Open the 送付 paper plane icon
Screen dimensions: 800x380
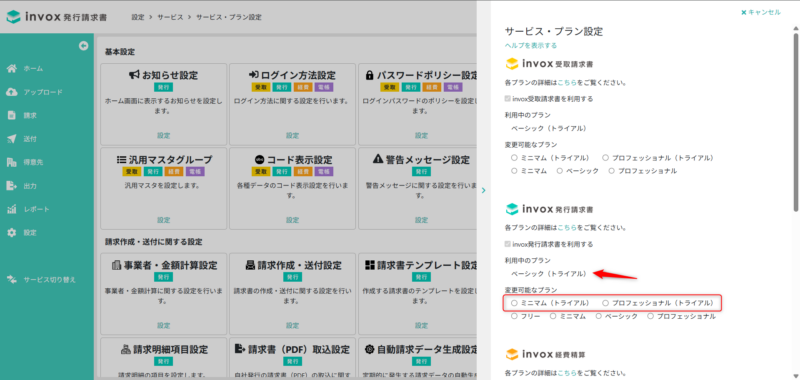[x=11, y=139]
